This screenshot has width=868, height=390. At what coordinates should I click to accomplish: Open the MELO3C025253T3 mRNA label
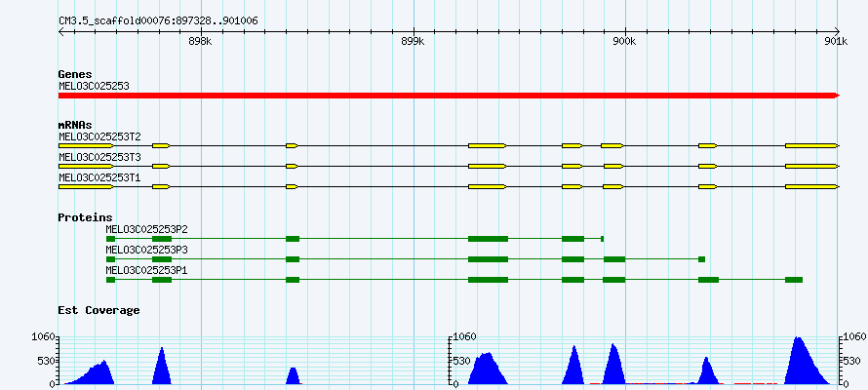click(x=99, y=157)
